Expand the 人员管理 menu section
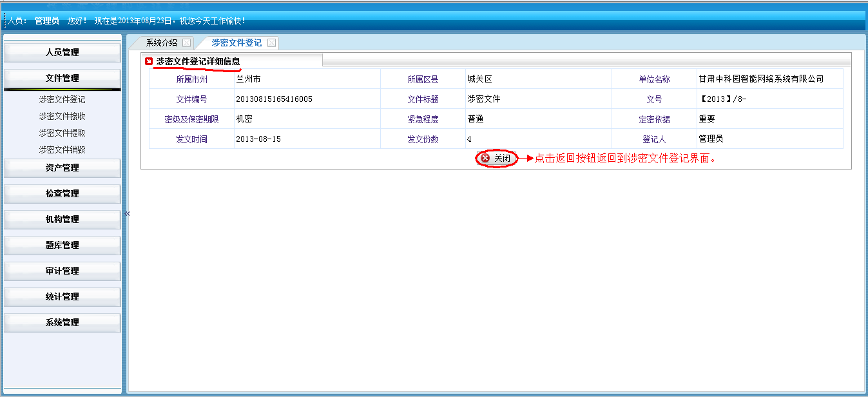 point(63,53)
